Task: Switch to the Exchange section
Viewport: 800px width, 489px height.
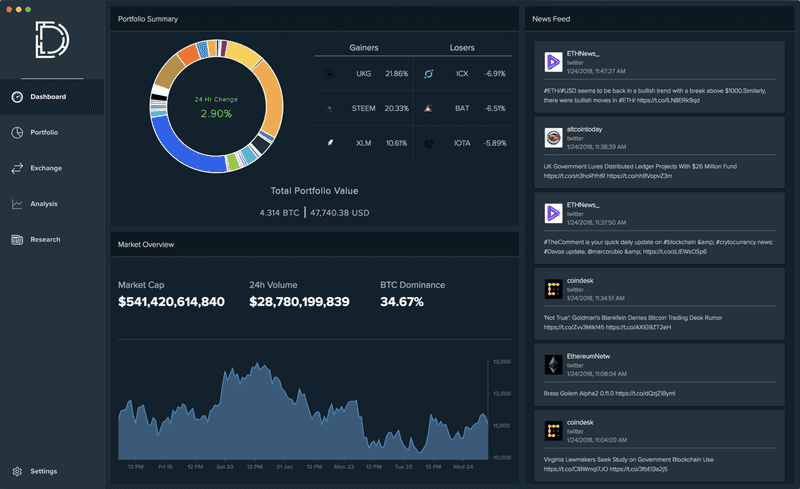Action: pos(46,168)
